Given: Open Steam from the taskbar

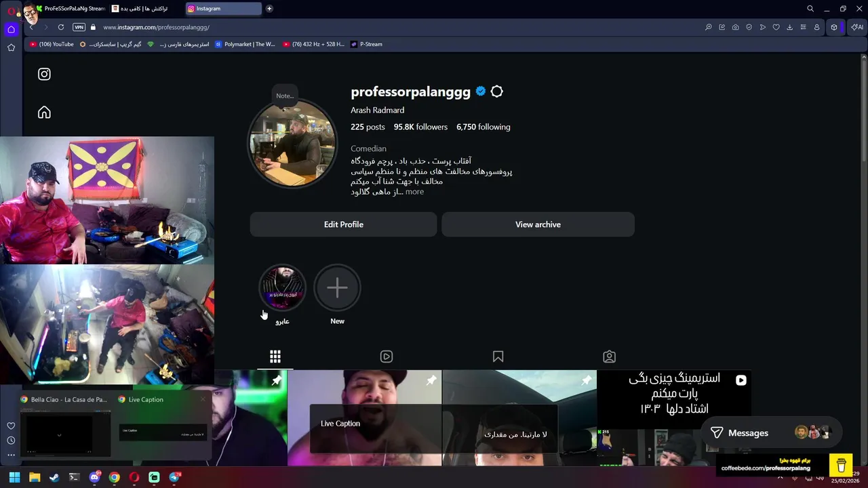Looking at the screenshot, I should click(x=54, y=477).
